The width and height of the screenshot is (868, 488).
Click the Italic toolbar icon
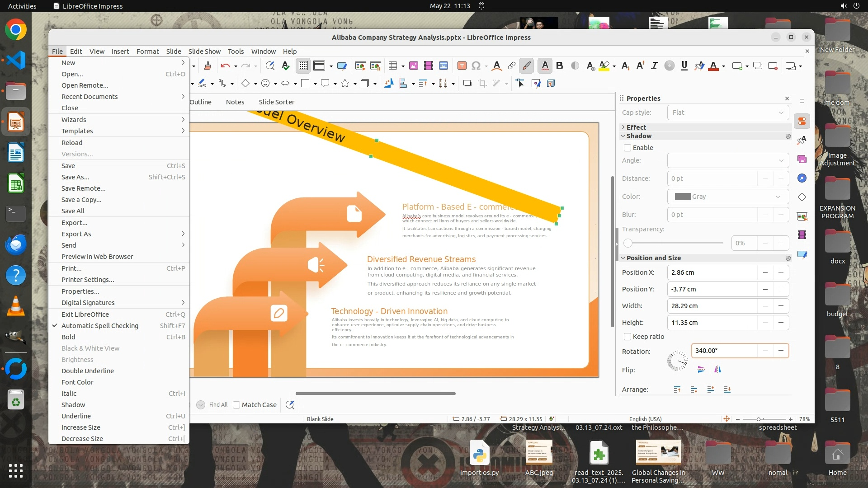[654, 66]
